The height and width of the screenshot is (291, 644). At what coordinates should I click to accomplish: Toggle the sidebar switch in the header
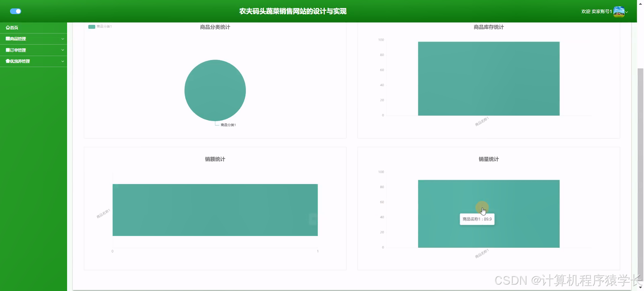pyautogui.click(x=15, y=11)
